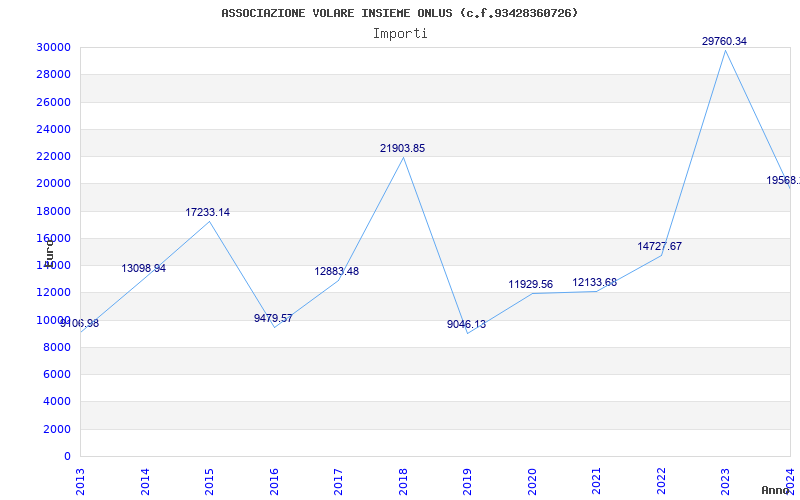Image resolution: width=800 pixels, height=500 pixels.
Task: Click the Importi chart subtitle
Action: (x=400, y=34)
